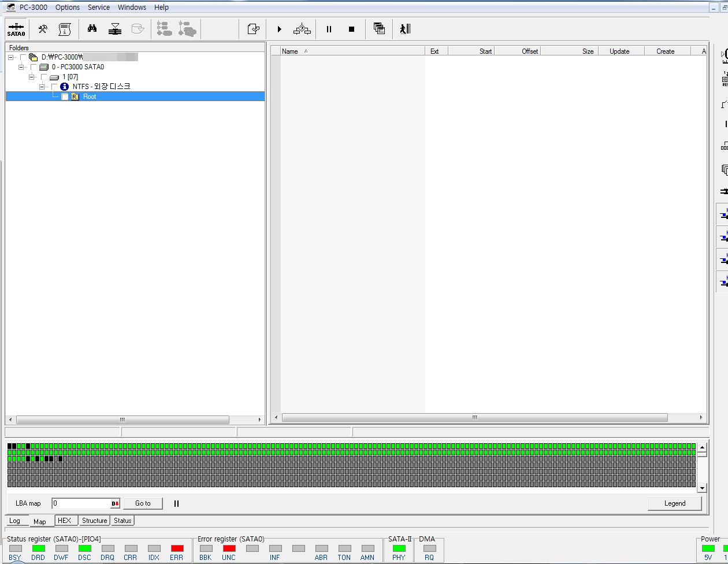Click the cascading windows toolbar icon

click(x=379, y=29)
